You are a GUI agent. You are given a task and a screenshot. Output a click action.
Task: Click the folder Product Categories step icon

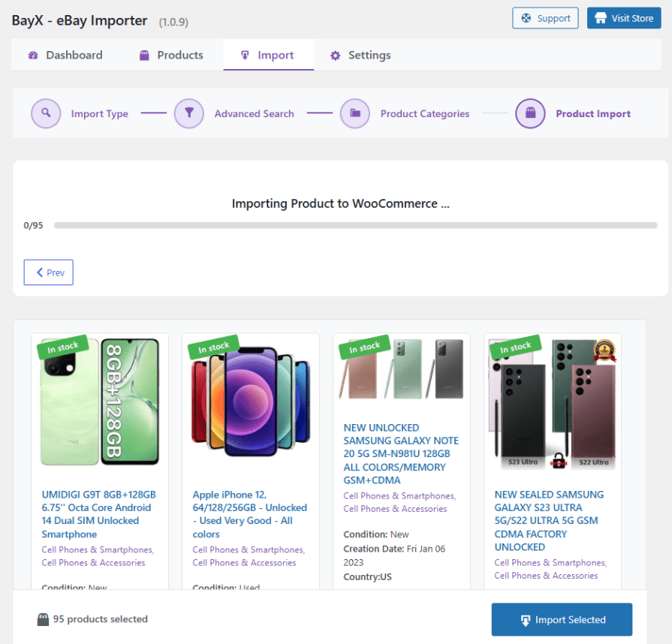click(x=355, y=113)
